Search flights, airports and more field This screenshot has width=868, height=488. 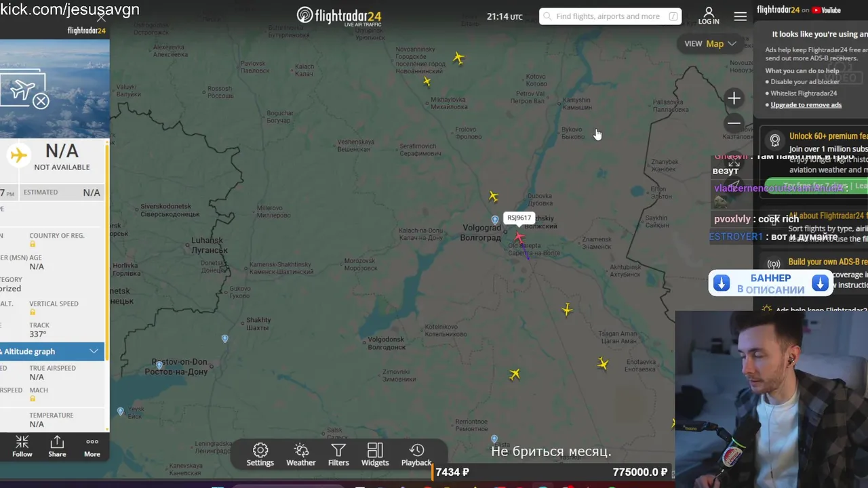tap(610, 16)
